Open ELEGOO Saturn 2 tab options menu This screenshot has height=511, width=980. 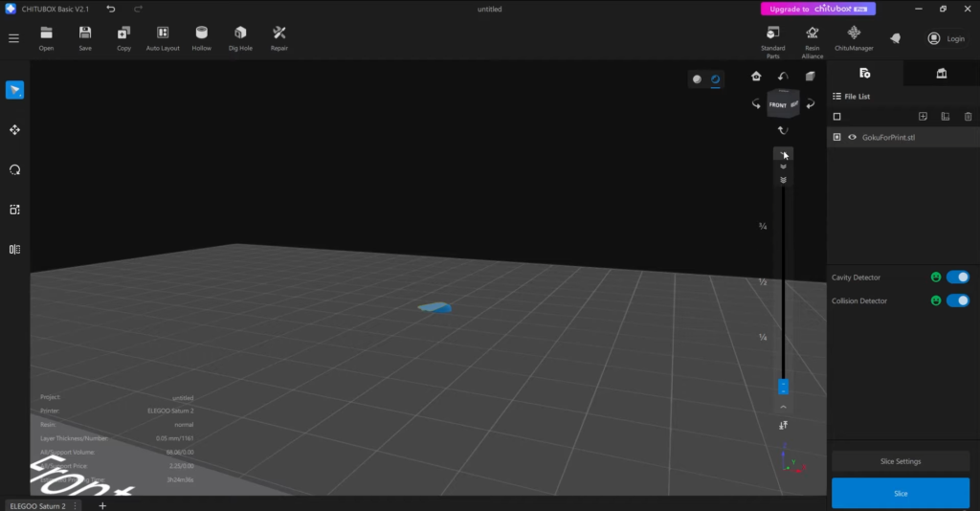click(x=77, y=504)
